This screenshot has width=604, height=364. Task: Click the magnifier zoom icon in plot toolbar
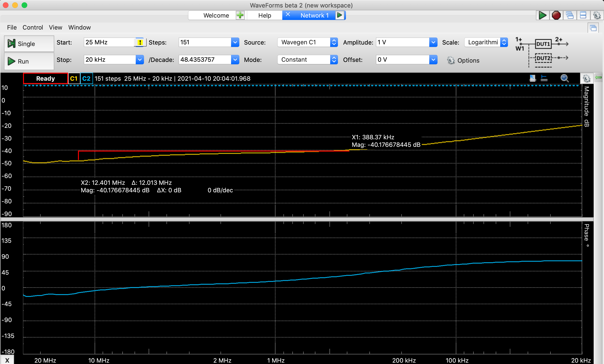point(564,78)
